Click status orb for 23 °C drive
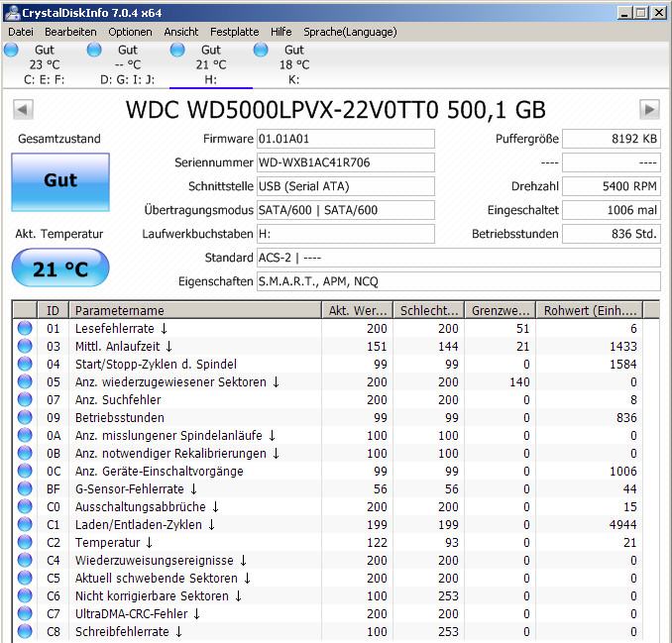The height and width of the screenshot is (643, 672). click(x=11, y=50)
